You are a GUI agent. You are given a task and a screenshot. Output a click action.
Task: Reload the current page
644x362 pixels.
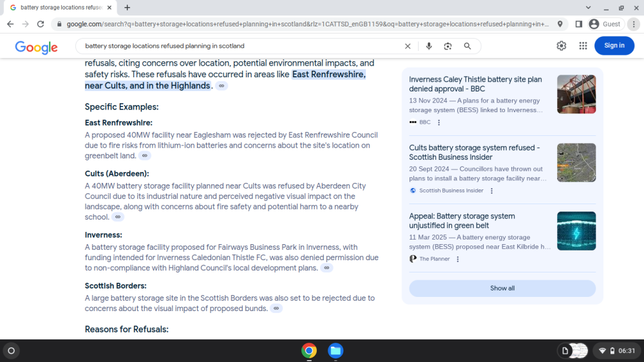click(x=41, y=24)
